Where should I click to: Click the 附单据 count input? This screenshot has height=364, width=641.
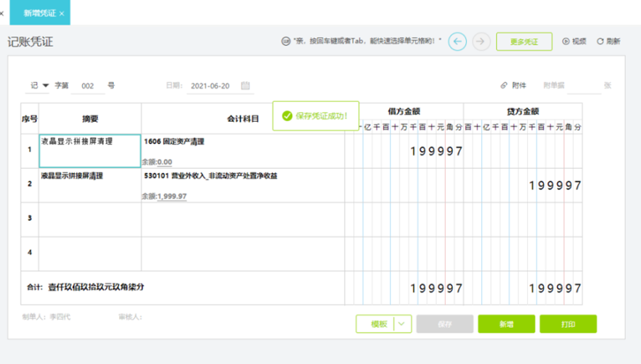584,85
